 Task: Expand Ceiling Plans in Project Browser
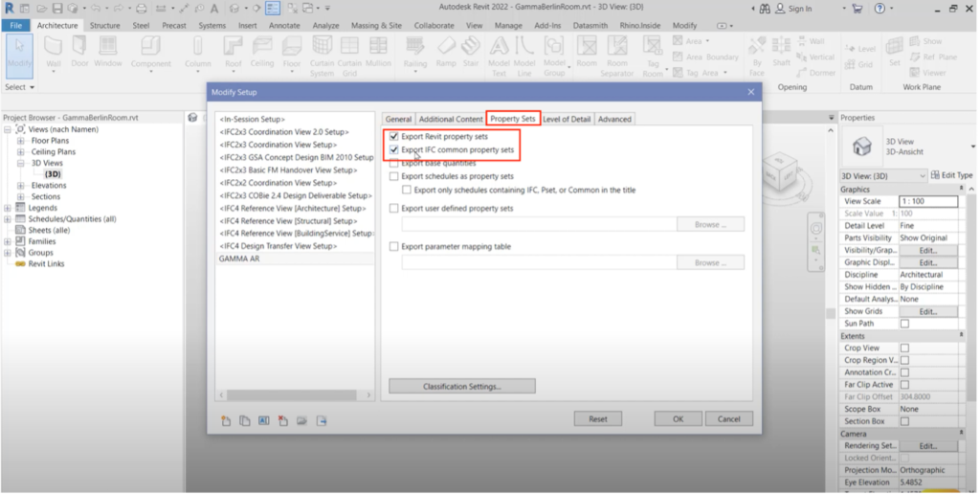[21, 152]
